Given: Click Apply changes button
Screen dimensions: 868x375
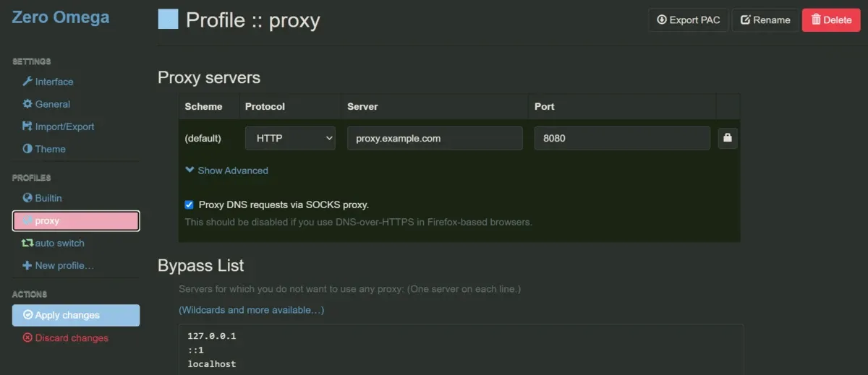Looking at the screenshot, I should click(x=76, y=315).
